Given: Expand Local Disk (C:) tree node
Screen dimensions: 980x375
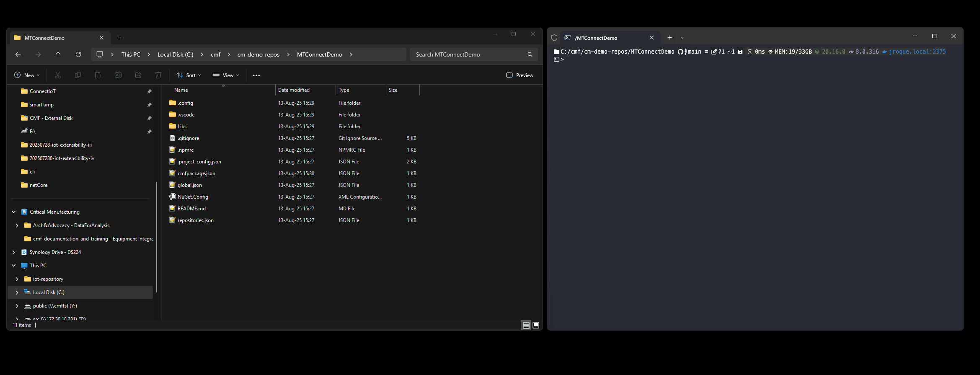Looking at the screenshot, I should coord(17,292).
